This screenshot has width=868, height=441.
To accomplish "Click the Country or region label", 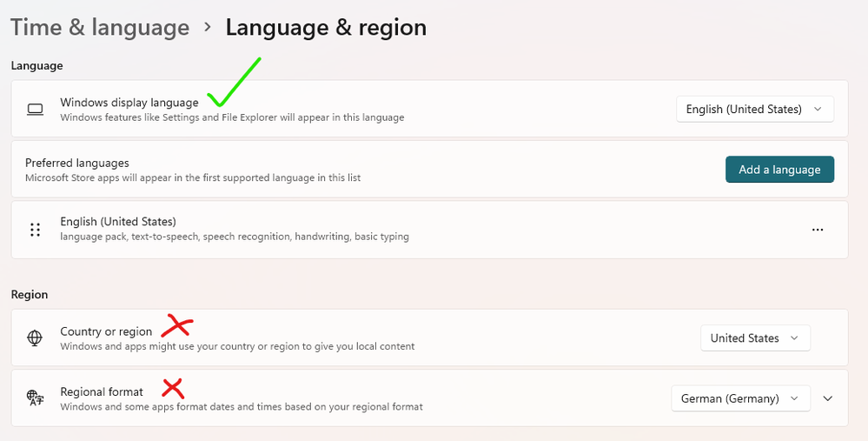I will click(x=106, y=331).
